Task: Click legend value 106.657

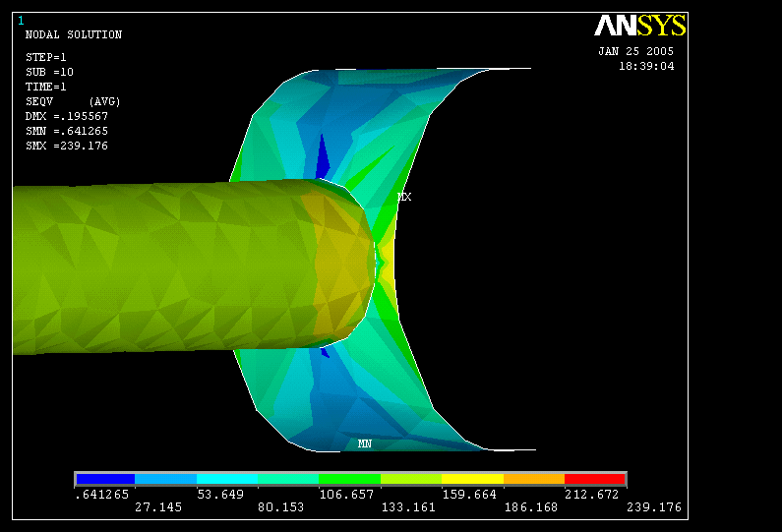Action: pos(346,494)
